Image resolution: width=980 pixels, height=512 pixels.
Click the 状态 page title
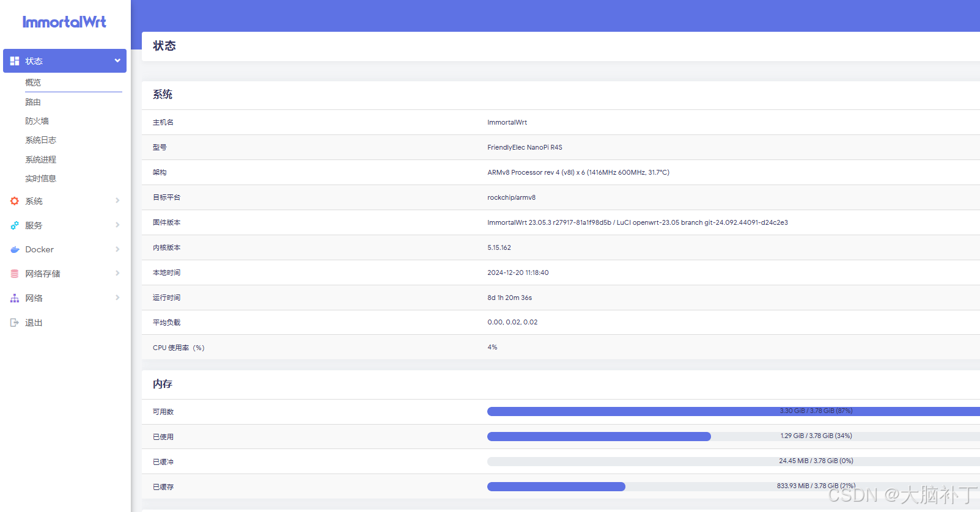(x=164, y=46)
